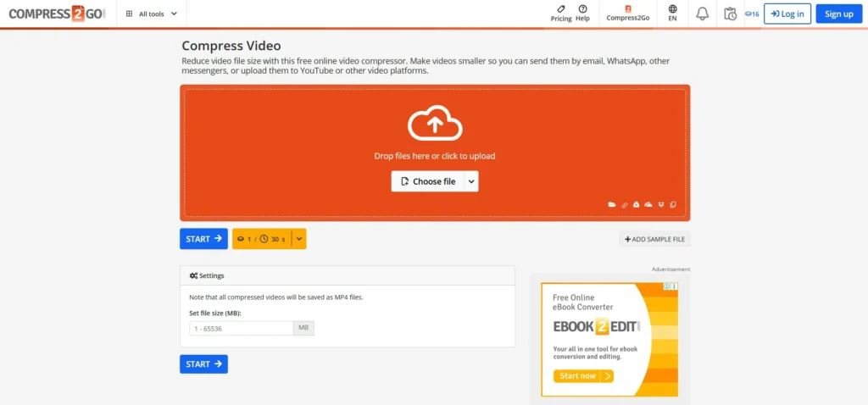Click the Set file size input field
Viewport: 868px width, 405px height.
pyautogui.click(x=241, y=328)
